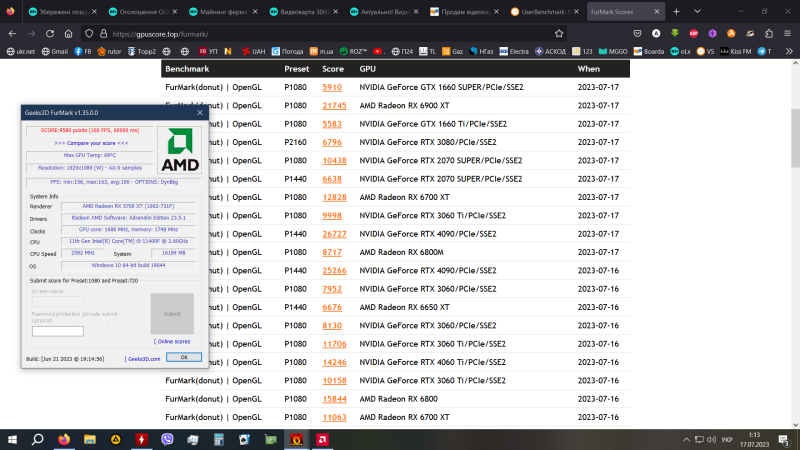Image resolution: width=800 pixels, height=450 pixels.
Task: Open the Windows Start menu
Action: (x=12, y=438)
